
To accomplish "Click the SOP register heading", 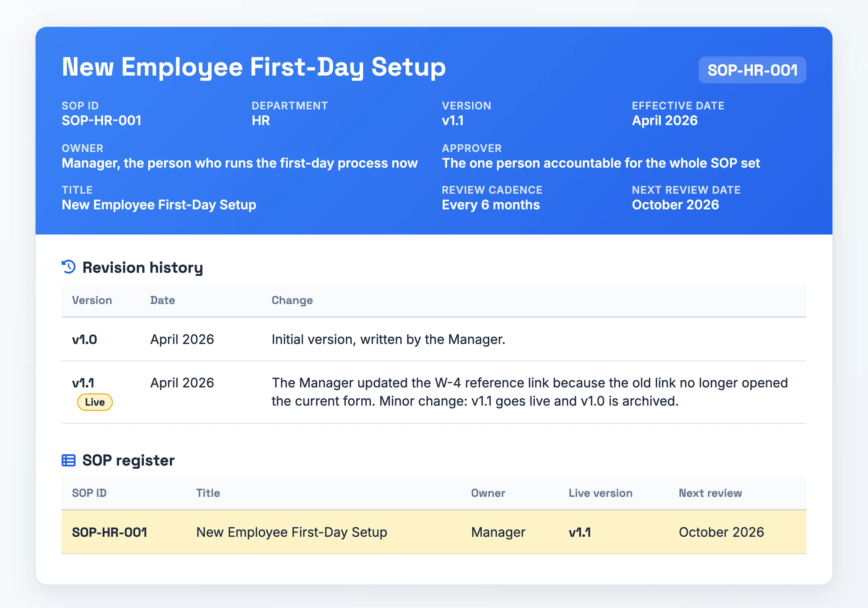I will click(128, 460).
